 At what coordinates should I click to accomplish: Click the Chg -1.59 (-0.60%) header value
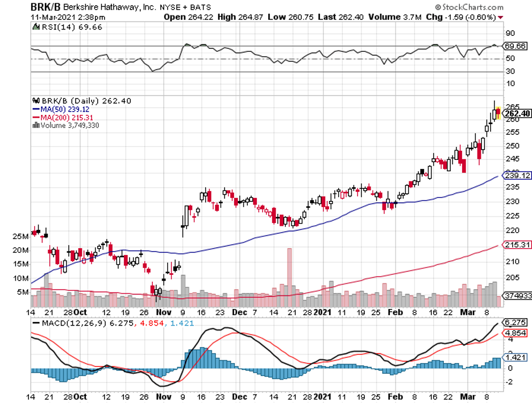[462, 17]
